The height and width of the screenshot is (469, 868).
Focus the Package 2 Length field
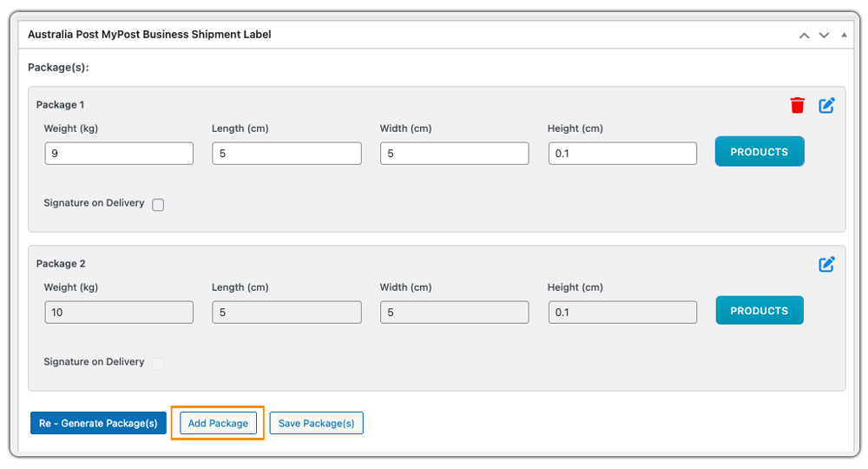click(x=286, y=313)
